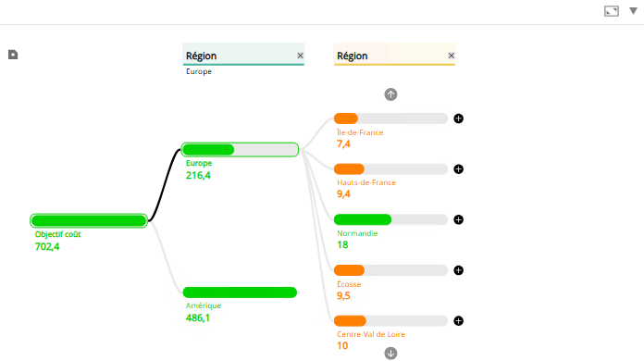
Task: Click the Écosse orange bar
Action: pyautogui.click(x=390, y=270)
